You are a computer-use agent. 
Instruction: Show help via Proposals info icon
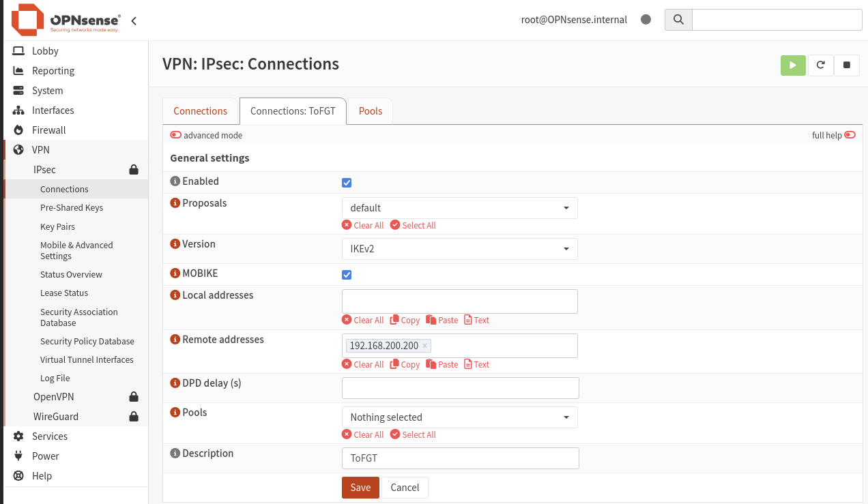click(x=175, y=203)
